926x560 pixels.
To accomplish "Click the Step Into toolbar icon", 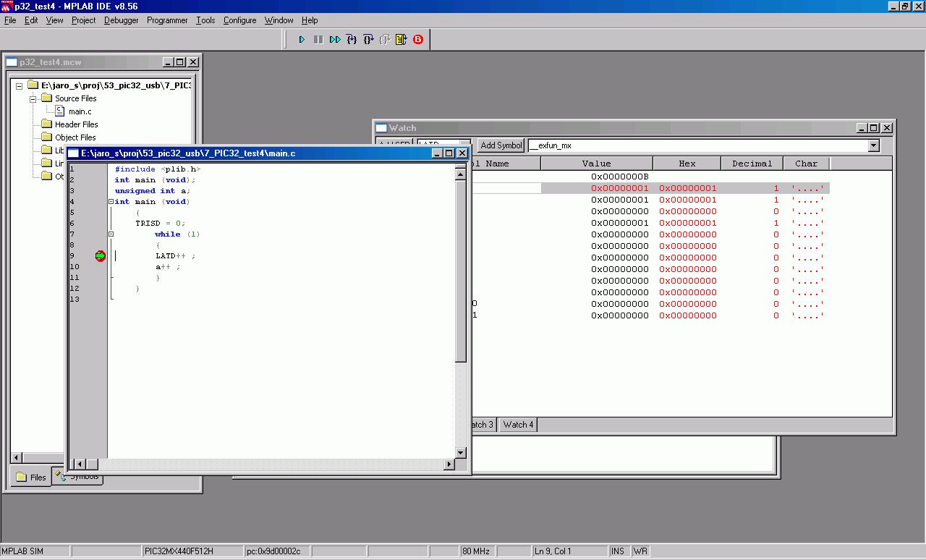I will pyautogui.click(x=352, y=40).
